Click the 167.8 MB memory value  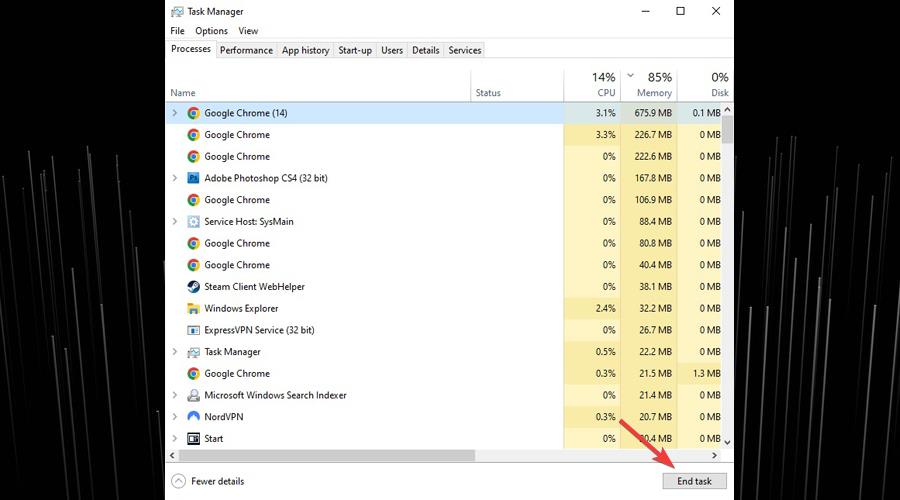(653, 178)
